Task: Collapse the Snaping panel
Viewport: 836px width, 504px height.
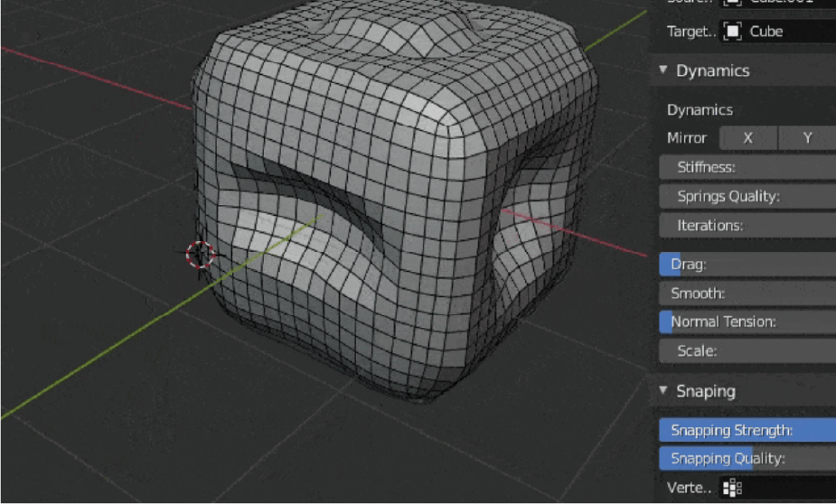Action: [663, 391]
